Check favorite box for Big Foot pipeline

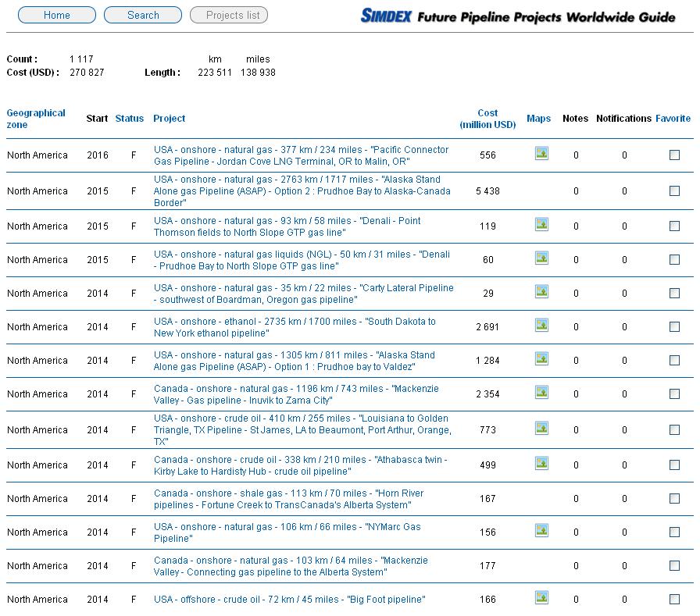[x=674, y=599]
